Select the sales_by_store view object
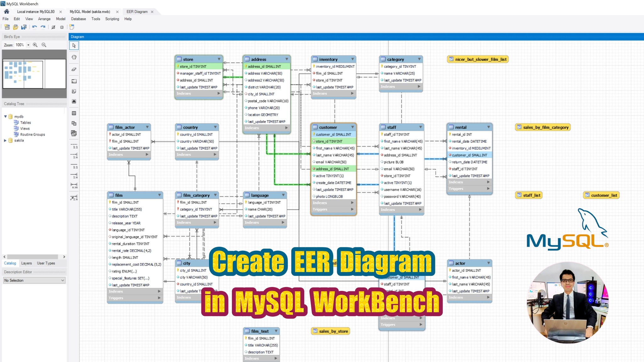Screen dimensions: 644x362 point(330,331)
